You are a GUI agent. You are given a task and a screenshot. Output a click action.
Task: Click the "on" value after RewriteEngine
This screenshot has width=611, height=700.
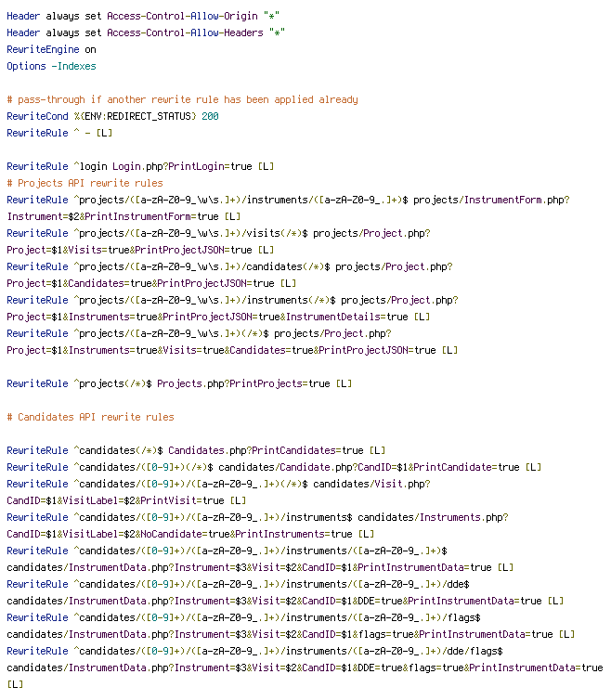(x=91, y=49)
